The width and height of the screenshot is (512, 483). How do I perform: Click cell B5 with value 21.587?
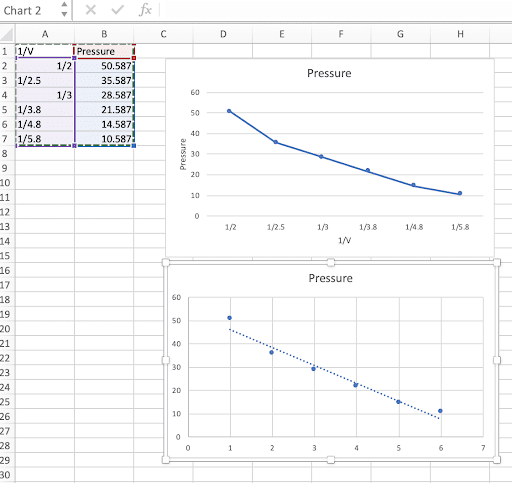click(x=104, y=110)
